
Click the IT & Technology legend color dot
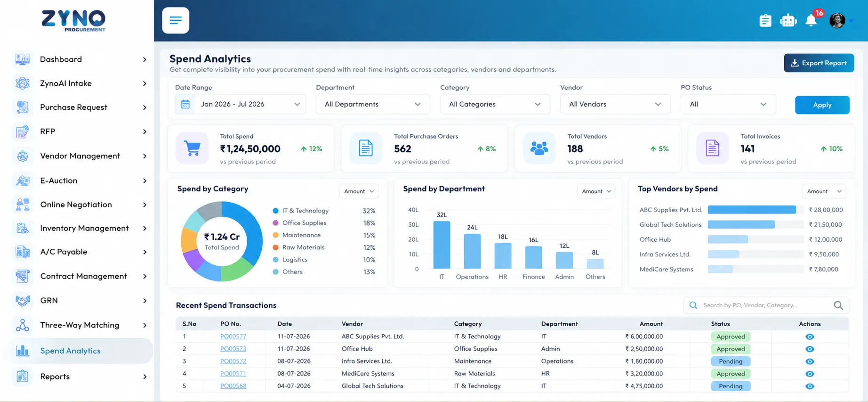point(276,211)
